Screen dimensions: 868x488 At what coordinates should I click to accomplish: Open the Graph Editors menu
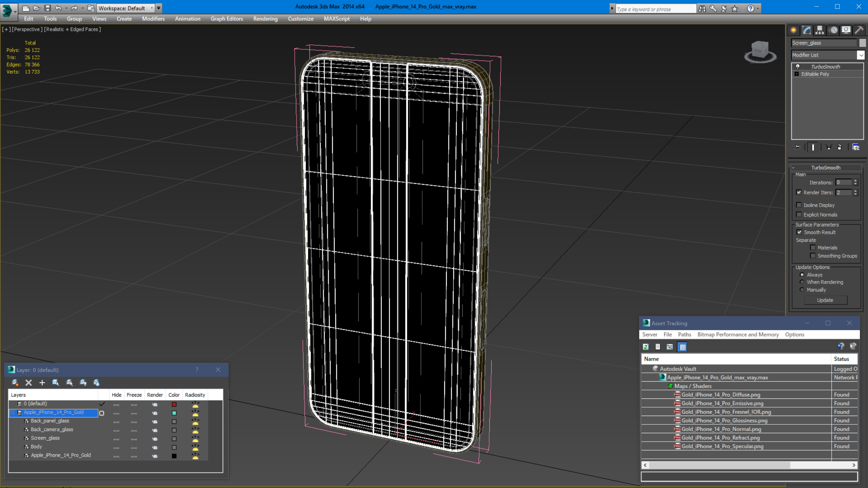(x=227, y=19)
